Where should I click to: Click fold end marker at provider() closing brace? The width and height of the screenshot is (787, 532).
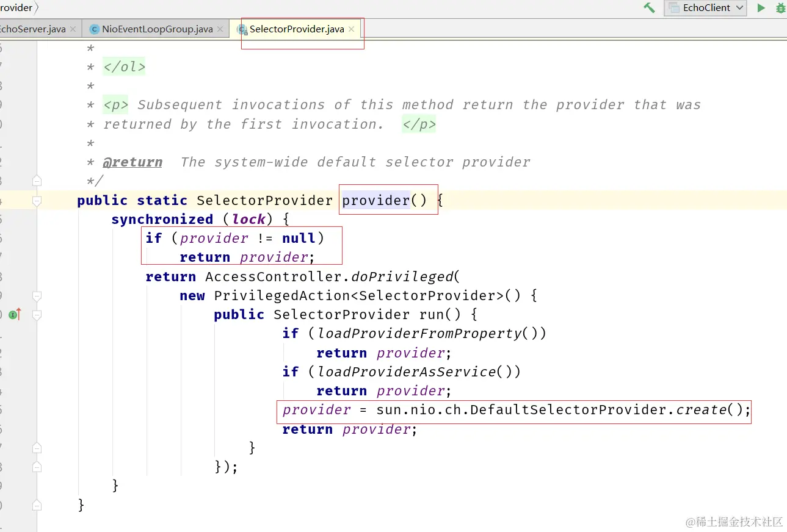click(x=37, y=505)
